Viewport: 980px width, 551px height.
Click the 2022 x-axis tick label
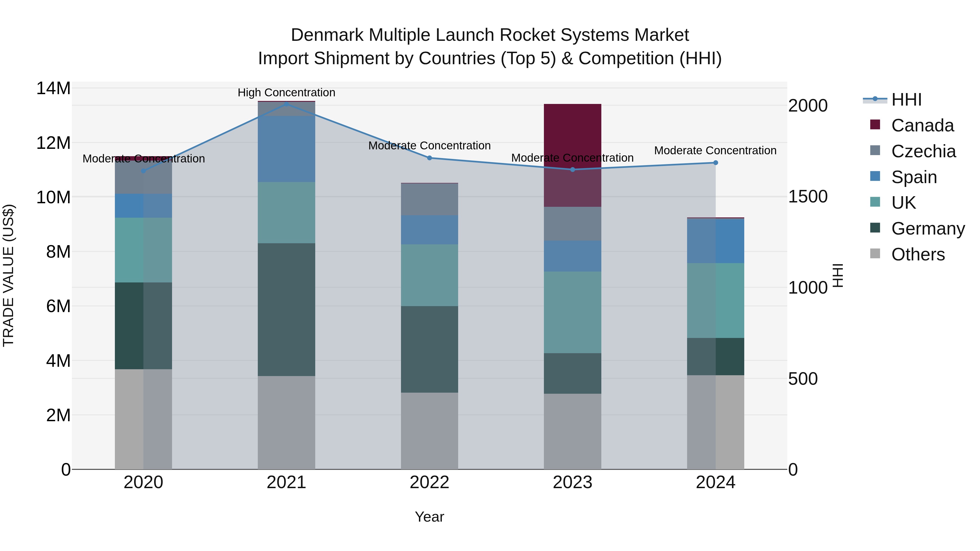tap(430, 482)
